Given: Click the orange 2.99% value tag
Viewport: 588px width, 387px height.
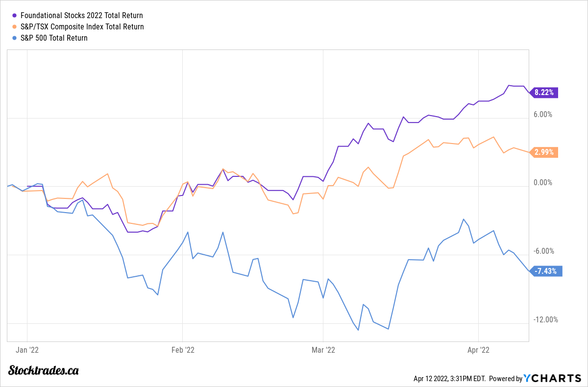Looking at the screenshot, I should point(544,152).
